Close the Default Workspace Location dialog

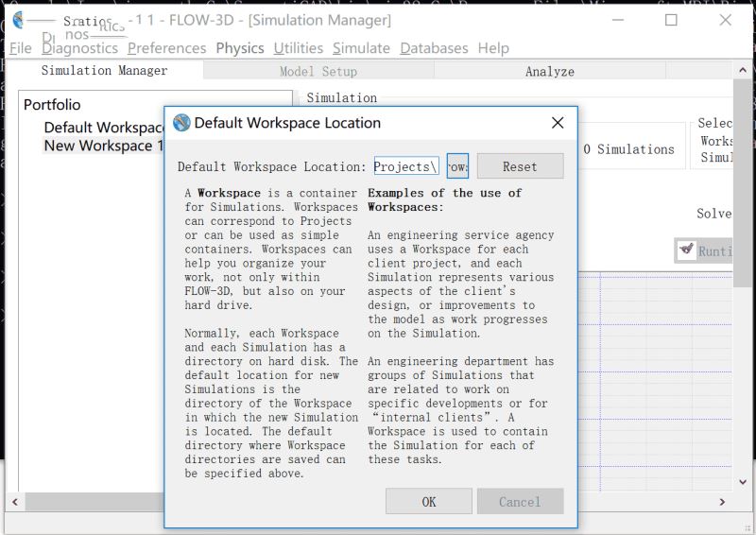point(558,123)
